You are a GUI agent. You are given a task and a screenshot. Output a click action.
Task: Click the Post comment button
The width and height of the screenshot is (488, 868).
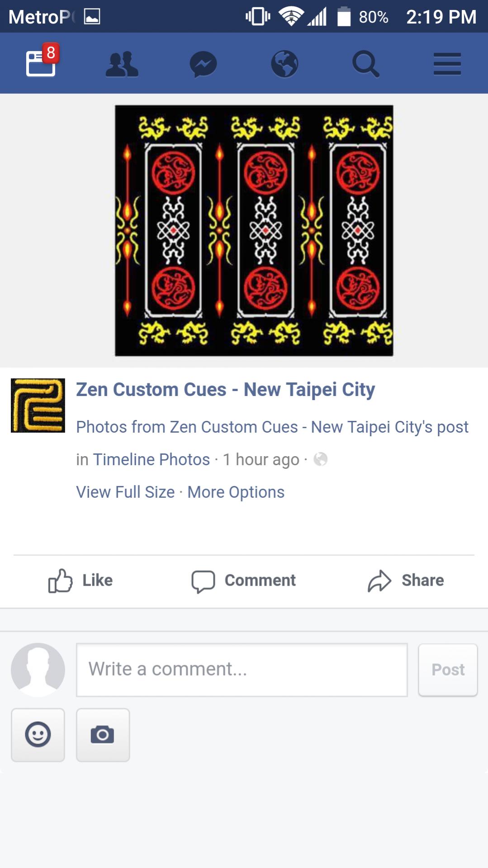(448, 670)
